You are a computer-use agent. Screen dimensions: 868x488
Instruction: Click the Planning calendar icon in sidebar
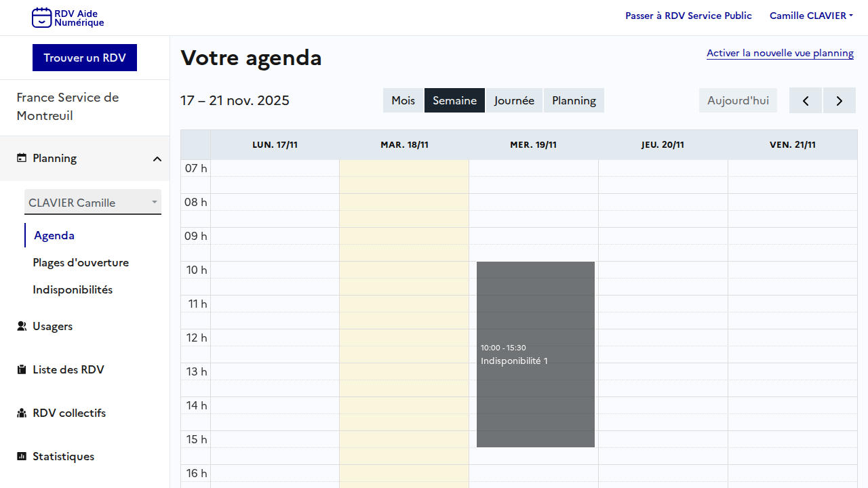[x=22, y=158]
